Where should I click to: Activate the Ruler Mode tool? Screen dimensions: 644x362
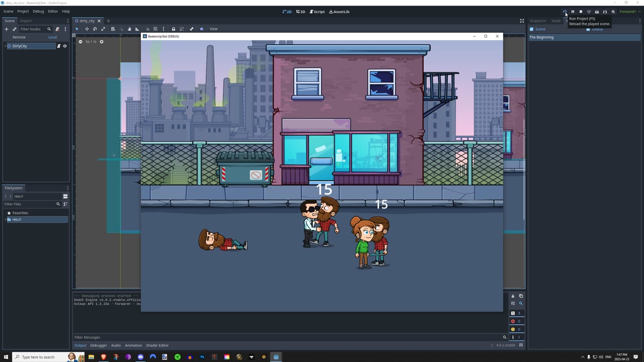[137, 29]
